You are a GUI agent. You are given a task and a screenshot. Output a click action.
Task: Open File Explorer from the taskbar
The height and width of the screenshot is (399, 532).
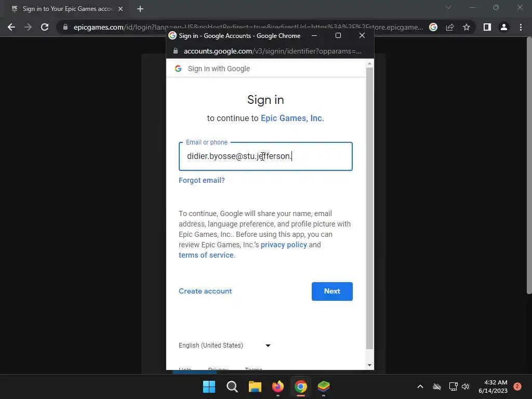point(255,387)
